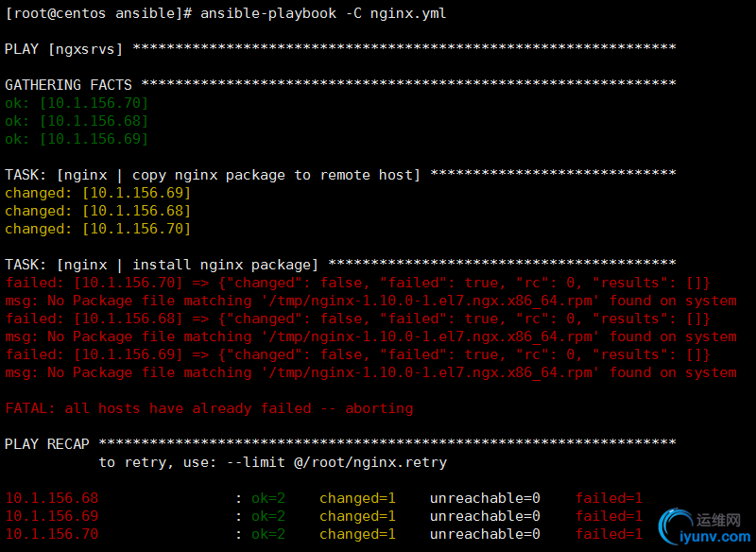756x552 pixels.
Task: Click the failed line for host 10.1.156.70
Action: (x=358, y=283)
